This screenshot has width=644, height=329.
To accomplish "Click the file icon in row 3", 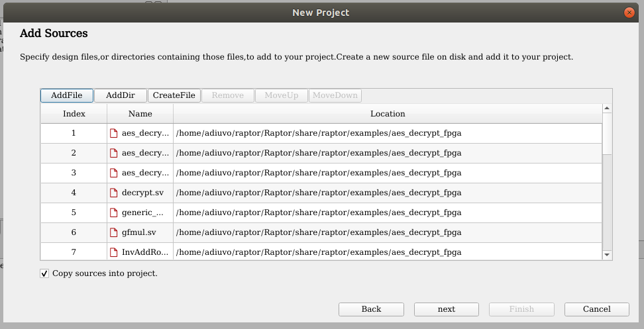I will 114,173.
